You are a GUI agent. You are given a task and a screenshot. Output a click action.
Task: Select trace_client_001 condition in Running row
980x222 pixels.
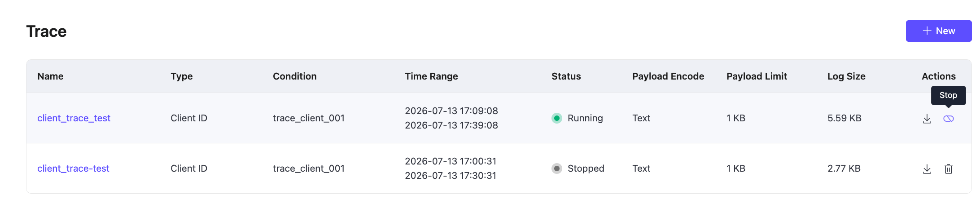tap(308, 118)
